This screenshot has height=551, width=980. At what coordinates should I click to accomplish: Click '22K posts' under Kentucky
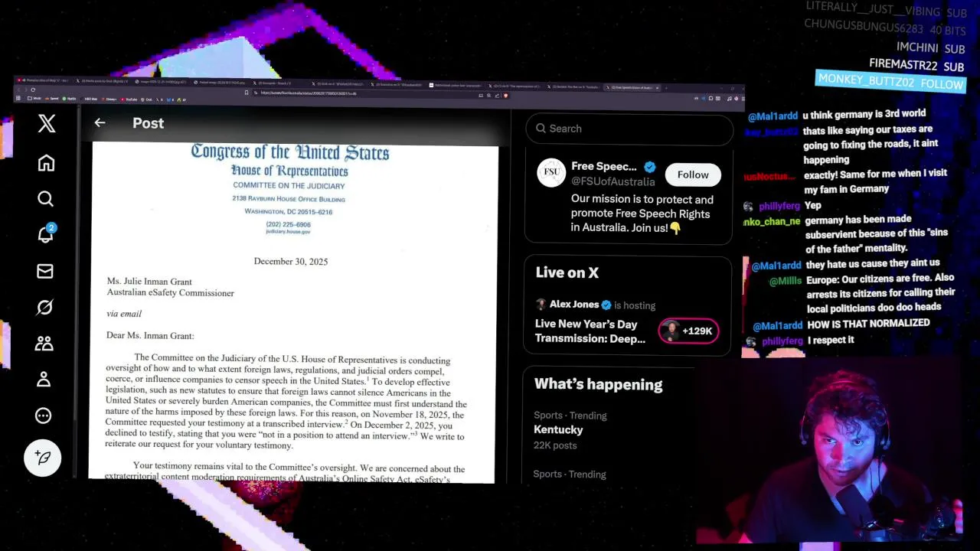pos(555,445)
